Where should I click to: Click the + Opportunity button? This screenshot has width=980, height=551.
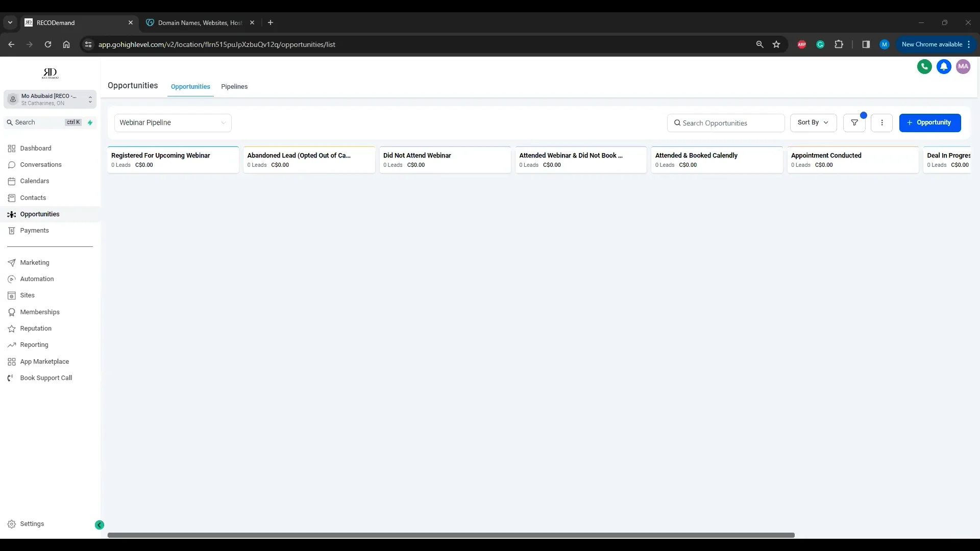pos(930,122)
